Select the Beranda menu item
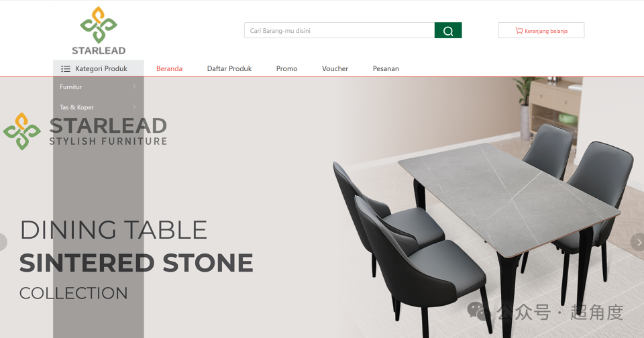644x338 pixels. pyautogui.click(x=169, y=68)
